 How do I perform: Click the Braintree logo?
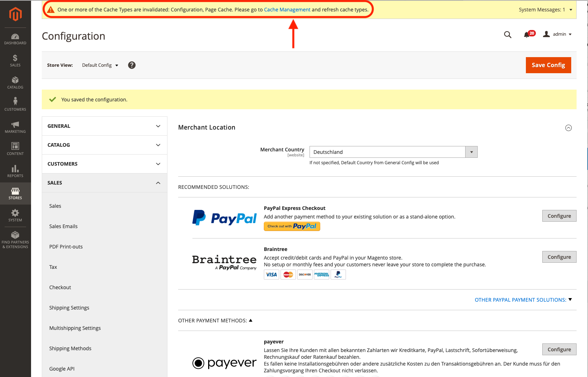point(225,262)
